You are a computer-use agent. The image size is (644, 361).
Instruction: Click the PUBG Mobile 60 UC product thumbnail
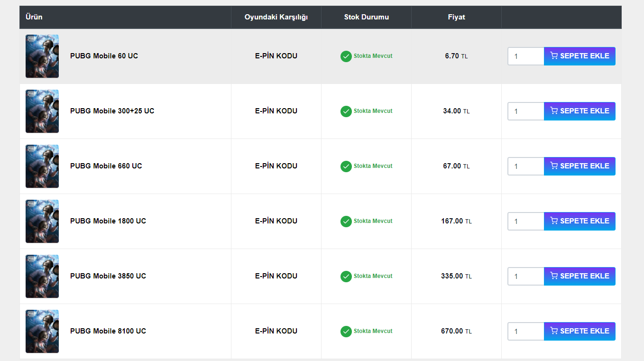point(42,56)
